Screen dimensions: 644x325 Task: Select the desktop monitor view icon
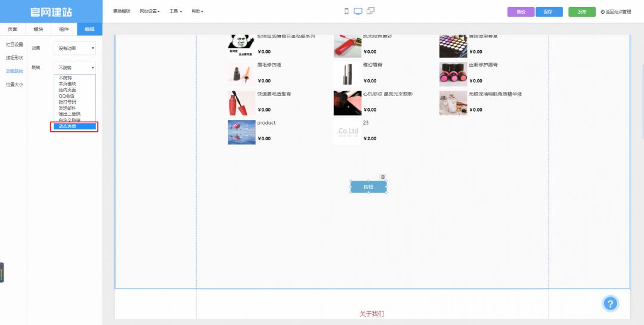pyautogui.click(x=358, y=11)
